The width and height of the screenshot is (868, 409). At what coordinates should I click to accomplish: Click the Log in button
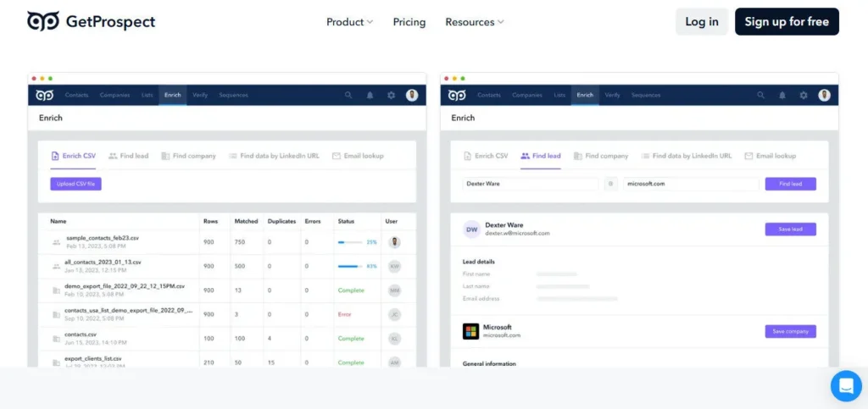click(701, 21)
